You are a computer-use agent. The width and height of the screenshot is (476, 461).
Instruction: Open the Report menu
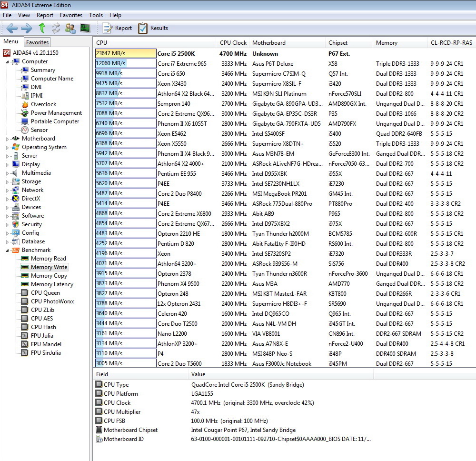pos(45,15)
